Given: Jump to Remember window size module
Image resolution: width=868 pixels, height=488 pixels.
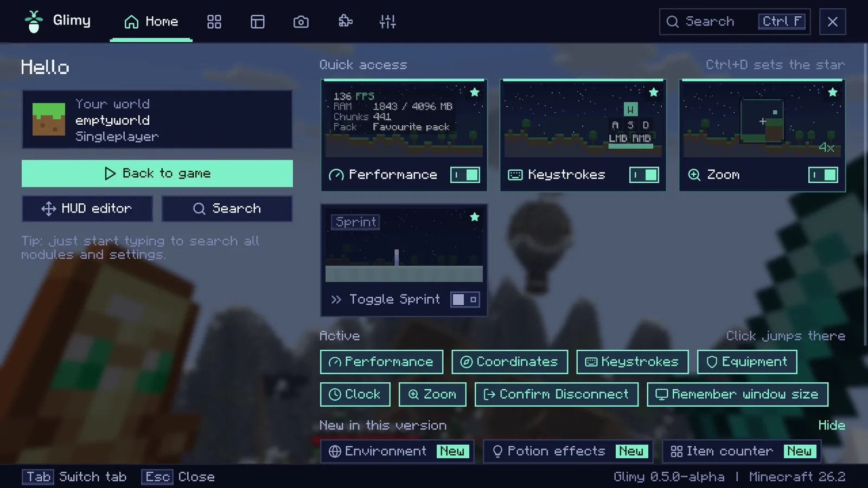Looking at the screenshot, I should 738,394.
